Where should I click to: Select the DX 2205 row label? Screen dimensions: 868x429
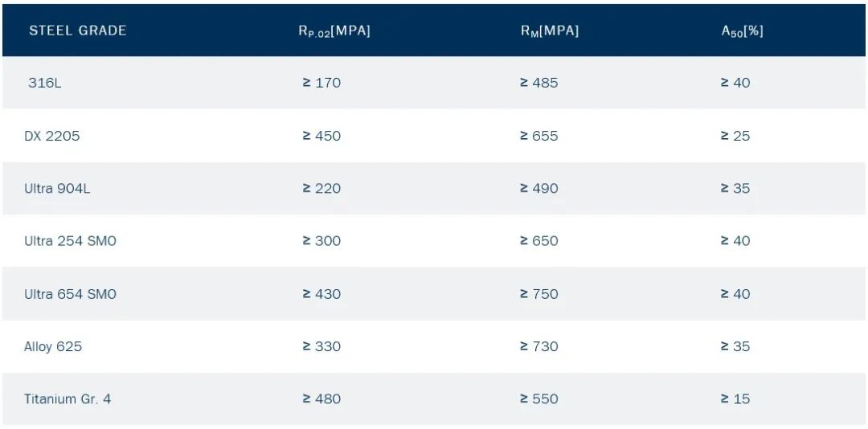coord(52,136)
